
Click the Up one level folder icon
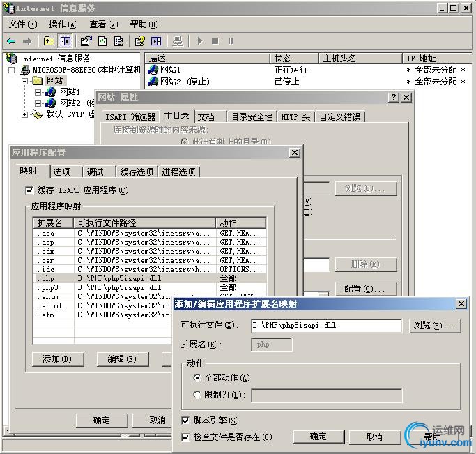pyautogui.click(x=49, y=41)
